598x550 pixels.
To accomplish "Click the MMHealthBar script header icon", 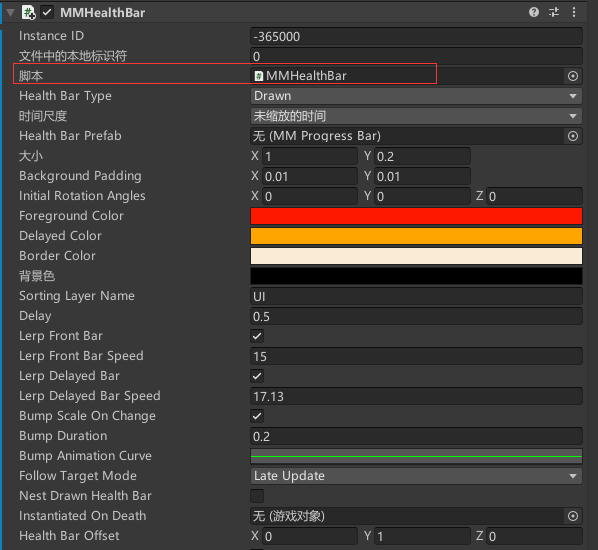I will (29, 12).
